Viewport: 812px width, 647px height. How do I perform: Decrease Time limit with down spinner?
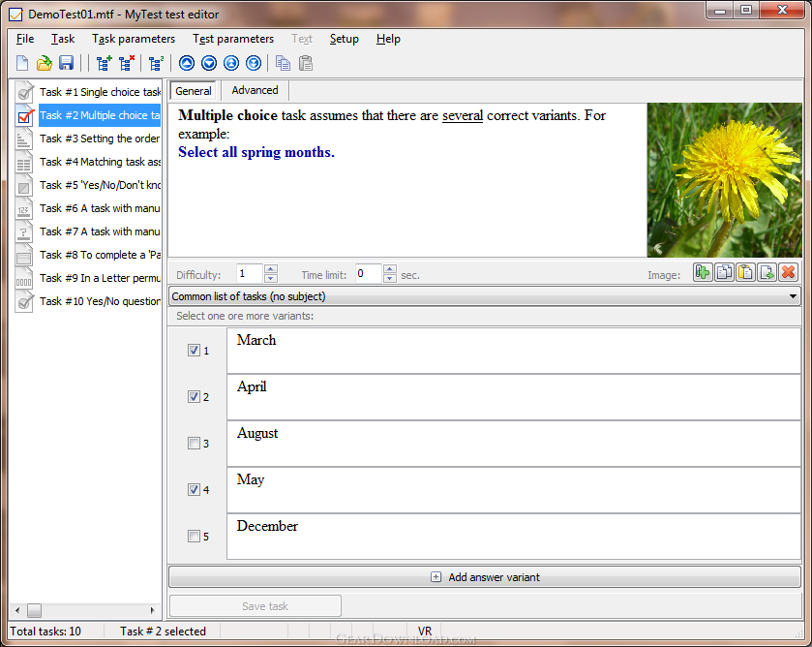(x=390, y=278)
